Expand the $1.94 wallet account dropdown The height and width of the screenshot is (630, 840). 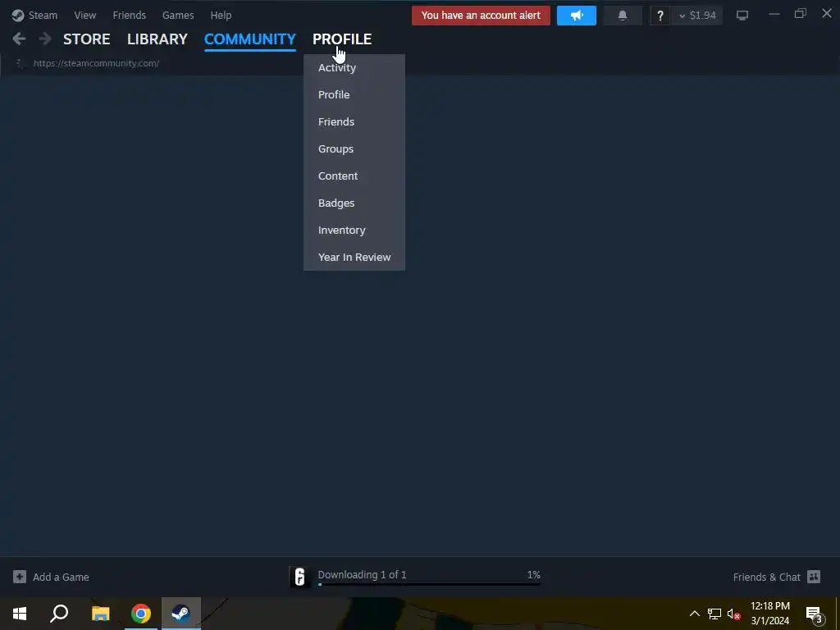697,16
